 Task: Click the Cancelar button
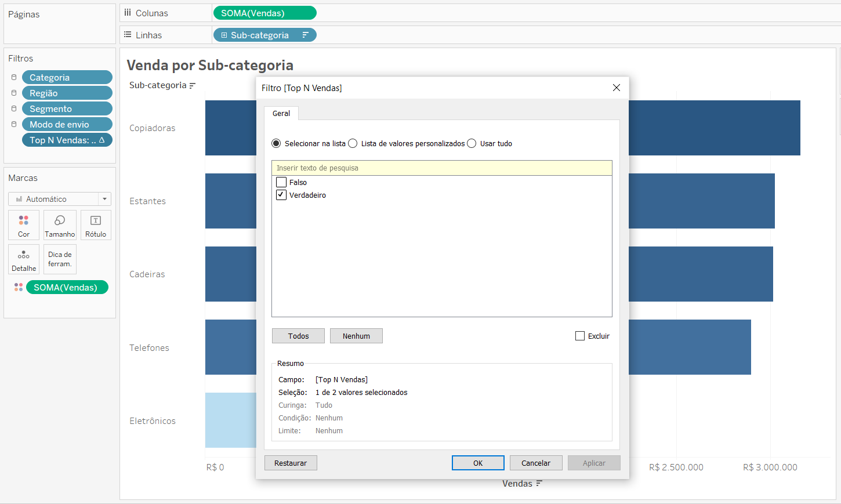(x=536, y=463)
